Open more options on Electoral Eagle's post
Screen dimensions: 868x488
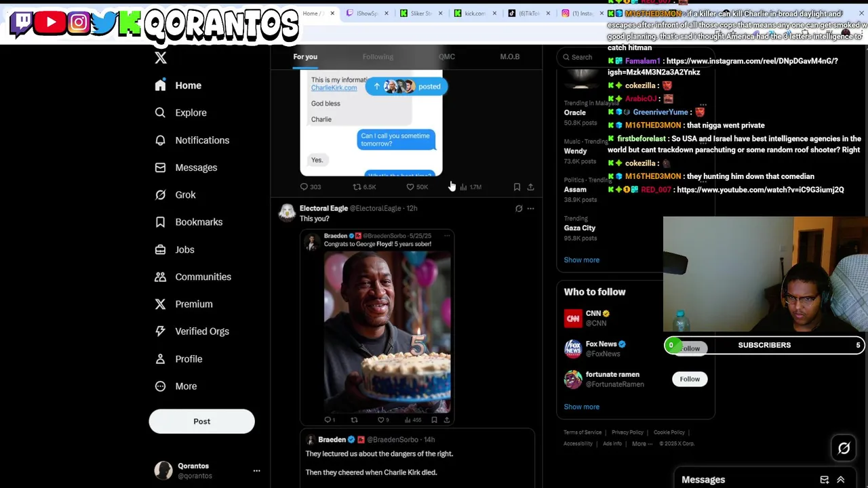click(530, 209)
